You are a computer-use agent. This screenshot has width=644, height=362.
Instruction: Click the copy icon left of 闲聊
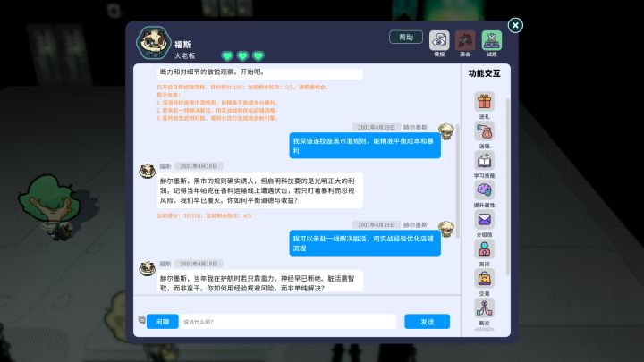click(x=141, y=320)
